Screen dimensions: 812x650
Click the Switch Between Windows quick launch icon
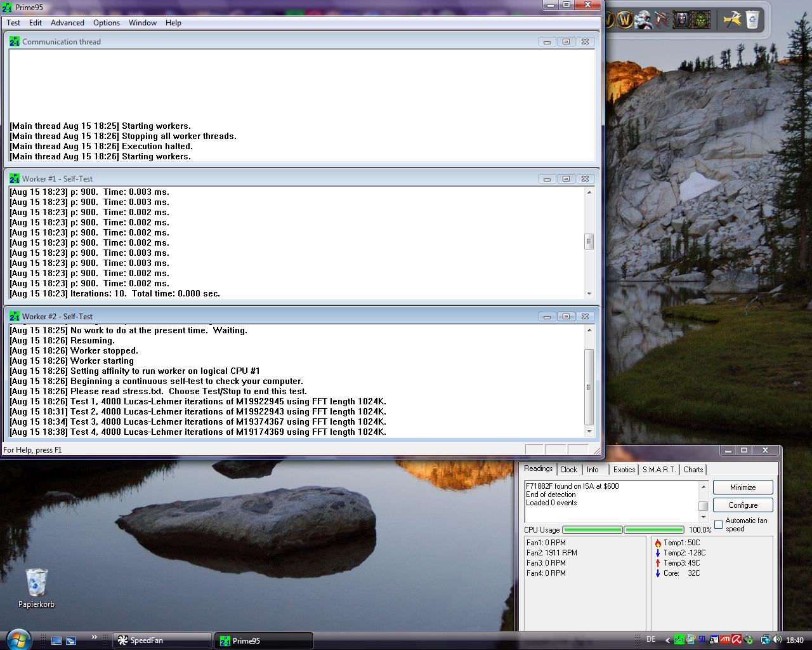click(x=71, y=640)
